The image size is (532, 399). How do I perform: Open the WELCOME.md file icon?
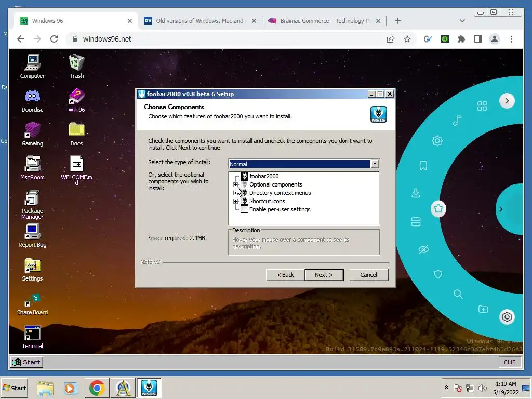click(x=76, y=170)
